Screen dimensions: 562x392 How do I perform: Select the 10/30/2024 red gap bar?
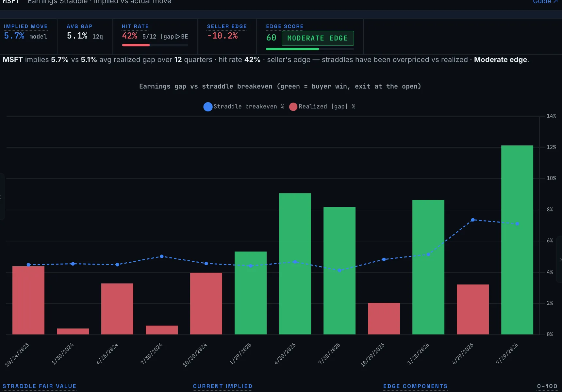click(206, 303)
